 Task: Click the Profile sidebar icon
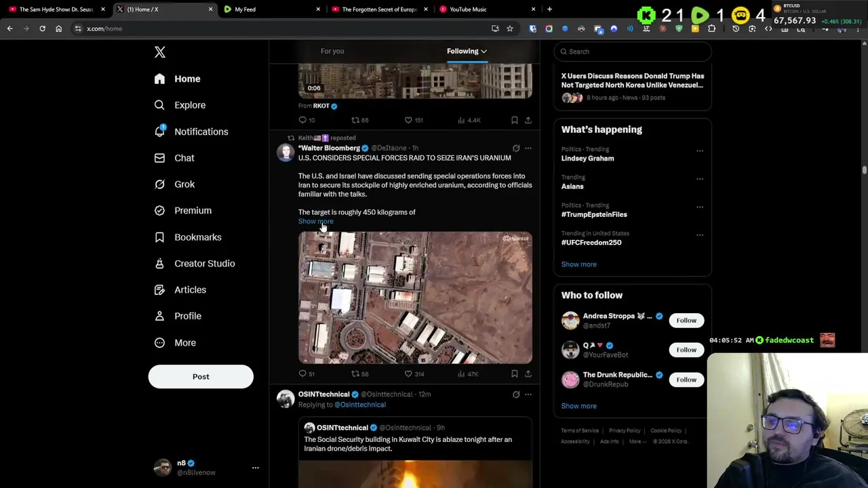(x=159, y=317)
